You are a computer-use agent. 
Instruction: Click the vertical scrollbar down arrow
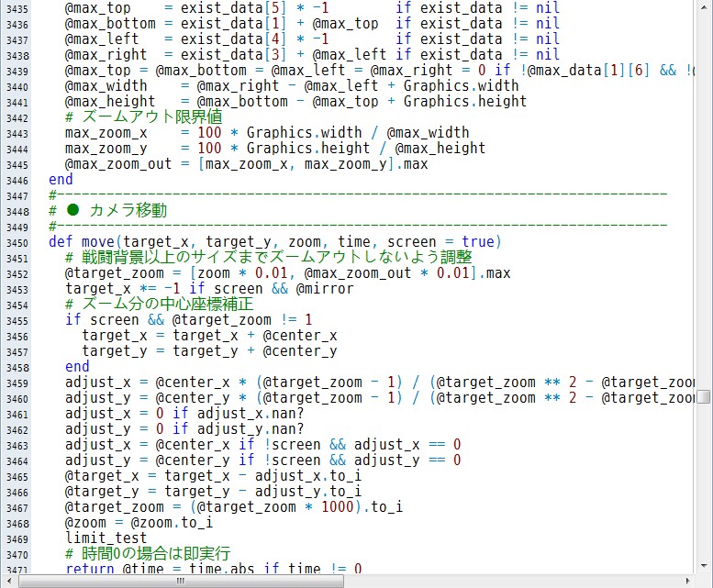coord(705,566)
